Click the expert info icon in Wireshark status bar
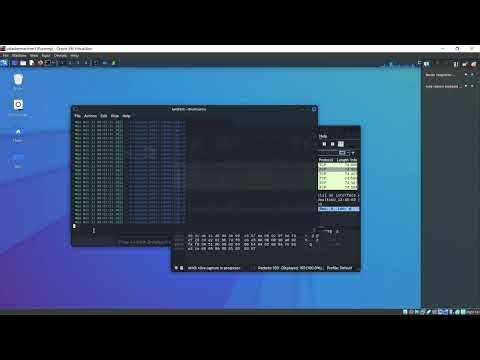 coord(176,268)
